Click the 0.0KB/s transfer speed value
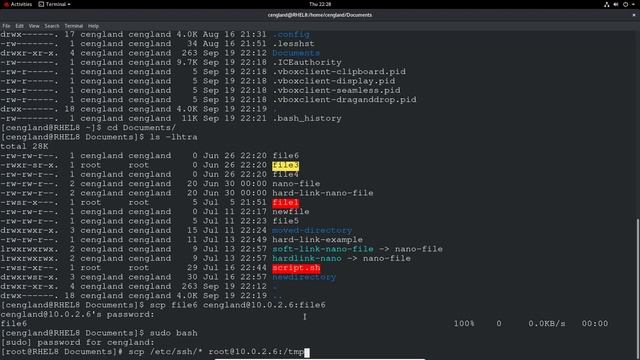The image size is (640, 360). point(547,324)
